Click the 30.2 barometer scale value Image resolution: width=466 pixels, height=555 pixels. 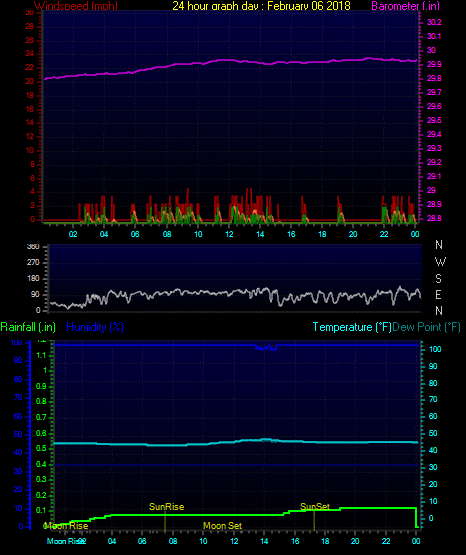[434, 22]
